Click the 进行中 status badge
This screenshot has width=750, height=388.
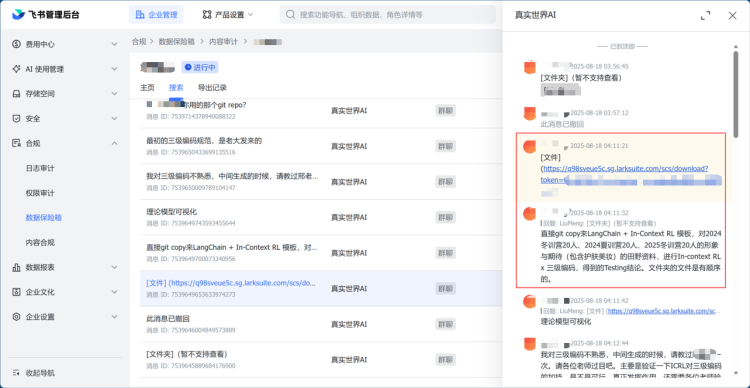[x=200, y=67]
